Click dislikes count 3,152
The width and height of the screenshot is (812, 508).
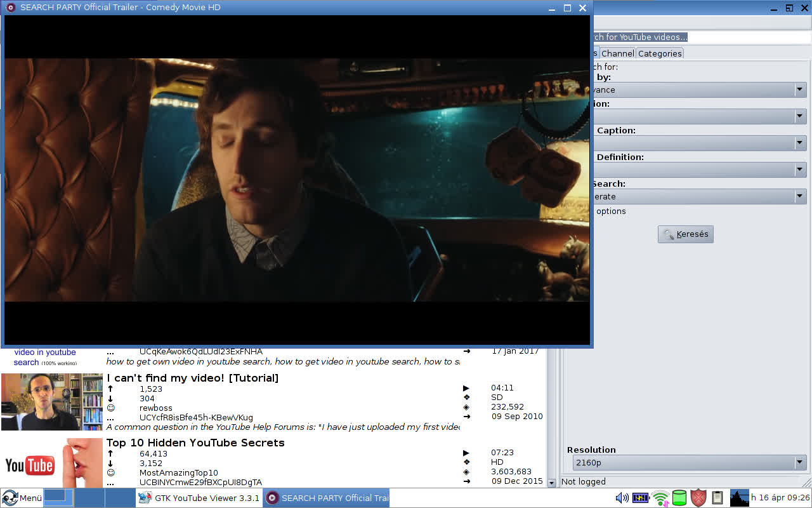click(151, 463)
